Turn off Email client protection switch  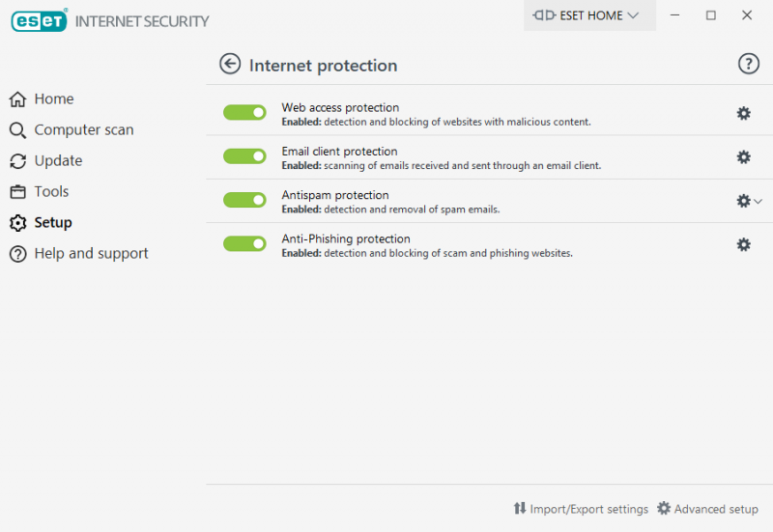pos(244,156)
